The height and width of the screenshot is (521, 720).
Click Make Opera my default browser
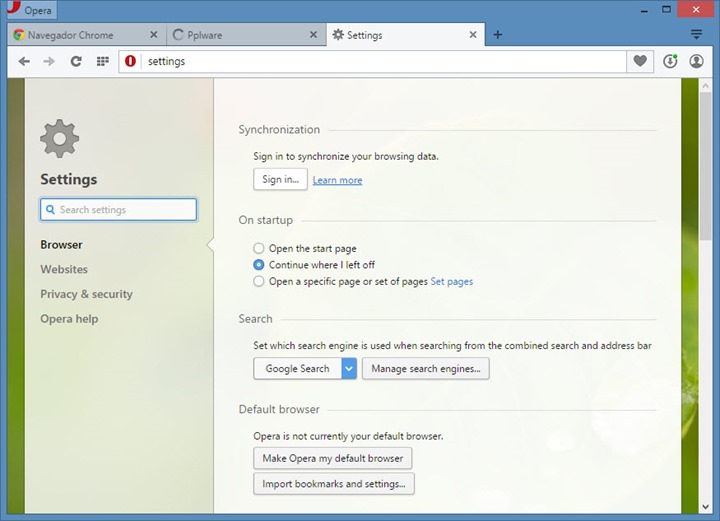click(x=332, y=458)
